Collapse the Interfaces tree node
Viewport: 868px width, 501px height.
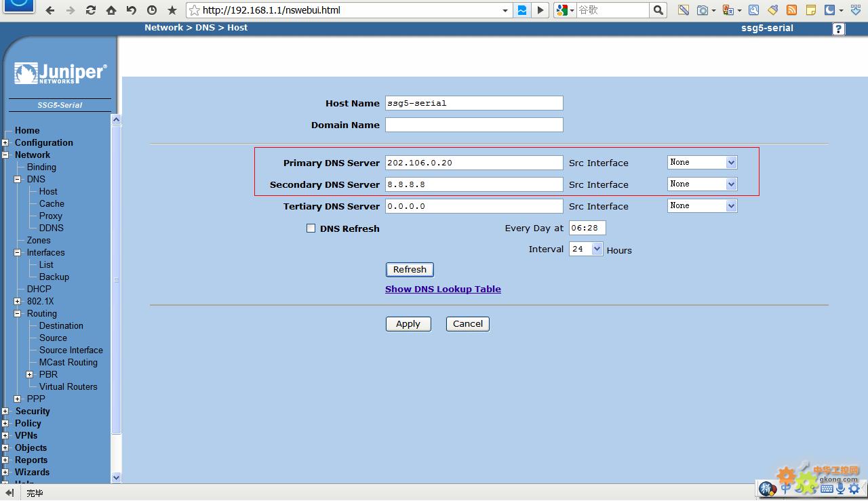pos(18,253)
